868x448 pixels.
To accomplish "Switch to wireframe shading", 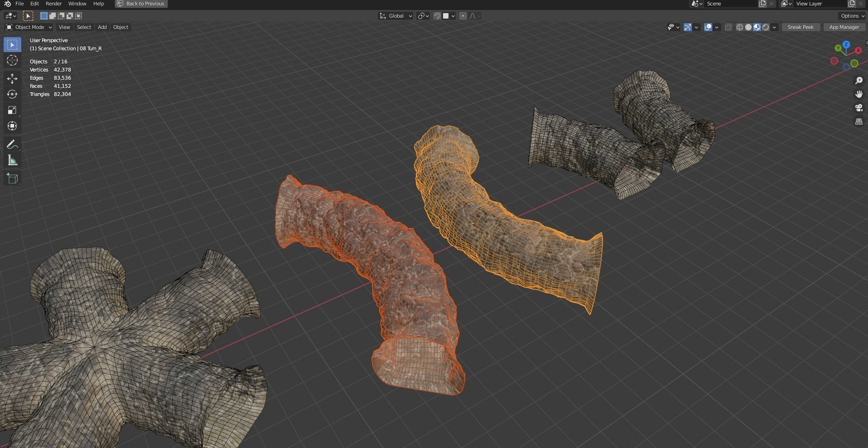I will tap(740, 27).
